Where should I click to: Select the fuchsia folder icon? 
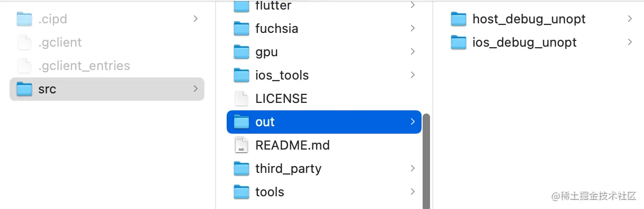pos(241,29)
